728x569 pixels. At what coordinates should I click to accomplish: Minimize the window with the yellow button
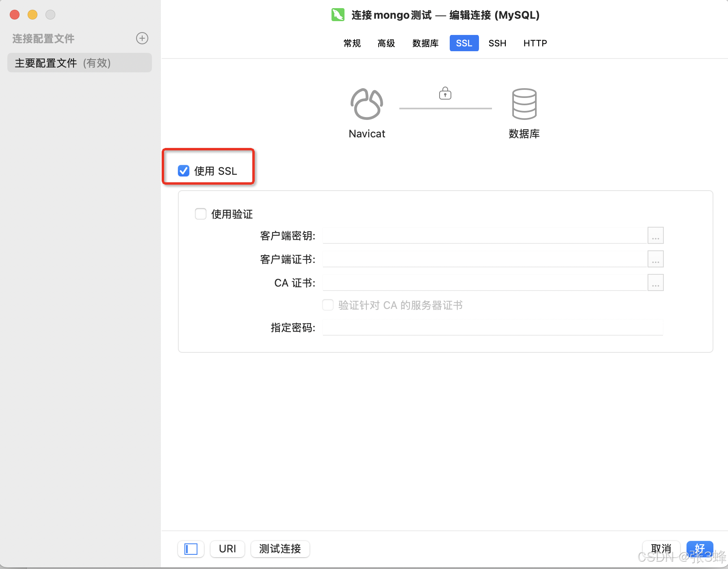pyautogui.click(x=32, y=15)
